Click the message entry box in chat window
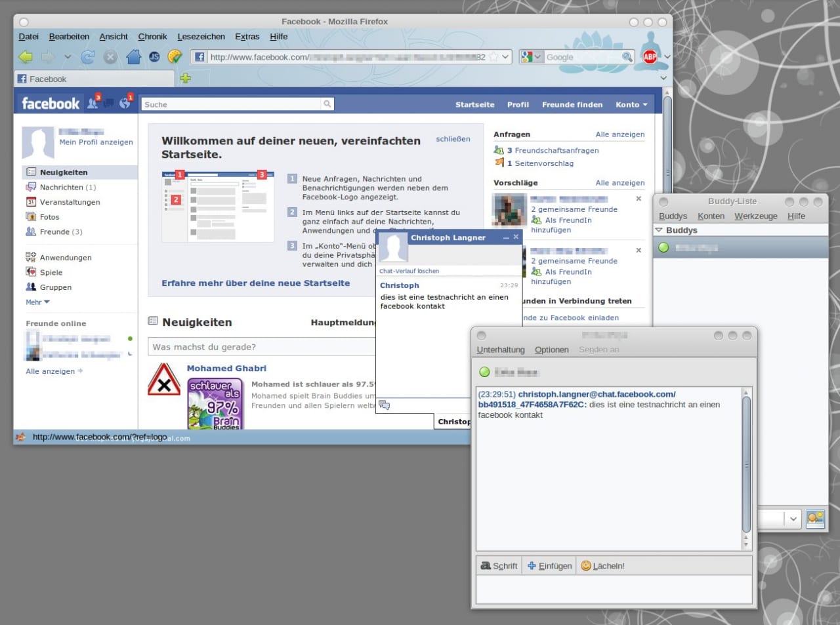 (x=614, y=590)
